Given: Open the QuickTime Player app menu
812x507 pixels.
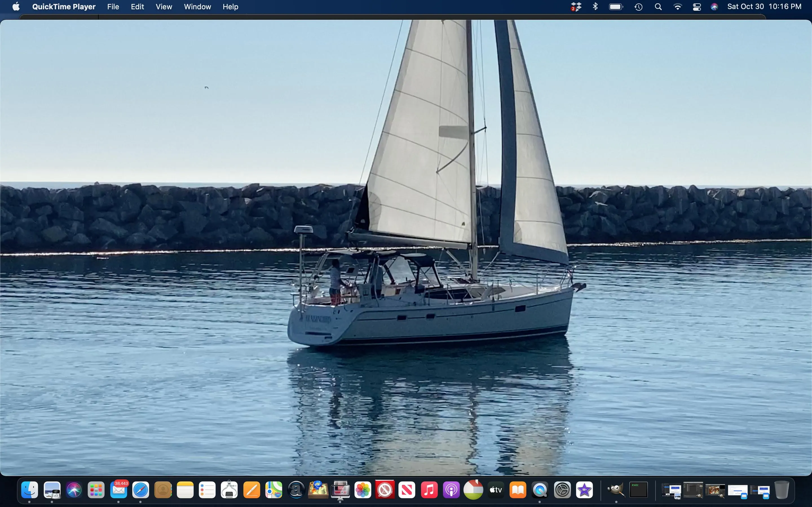Looking at the screenshot, I should point(64,7).
